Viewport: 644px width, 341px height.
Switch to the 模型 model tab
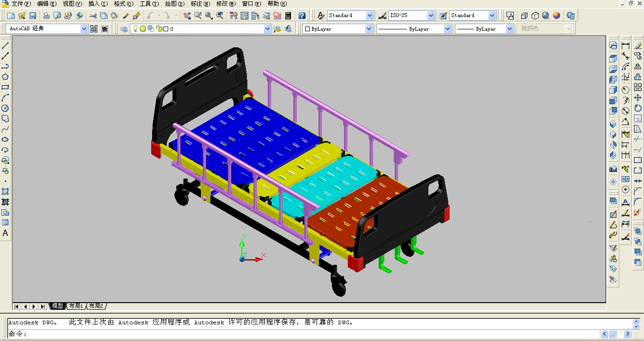(57, 306)
